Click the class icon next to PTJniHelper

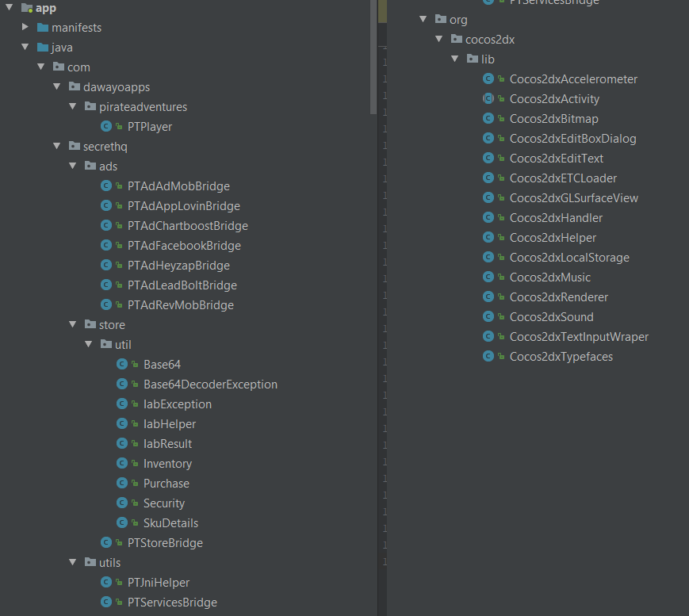pos(106,583)
